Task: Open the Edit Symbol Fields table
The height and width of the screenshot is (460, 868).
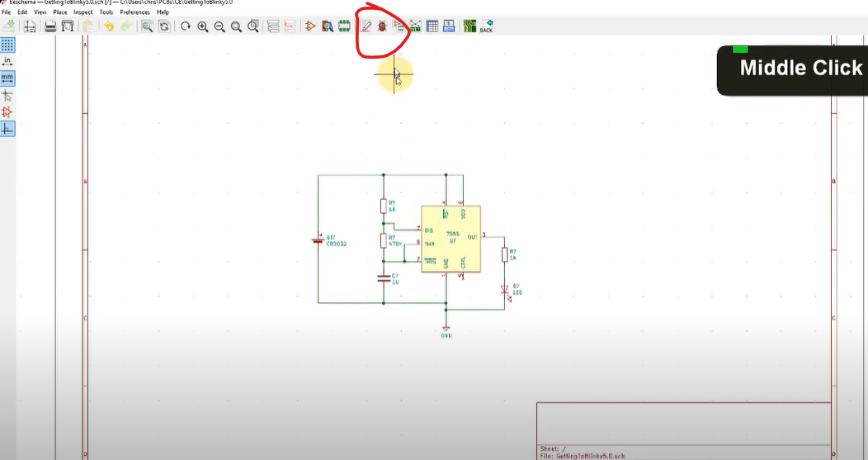Action: (x=432, y=26)
